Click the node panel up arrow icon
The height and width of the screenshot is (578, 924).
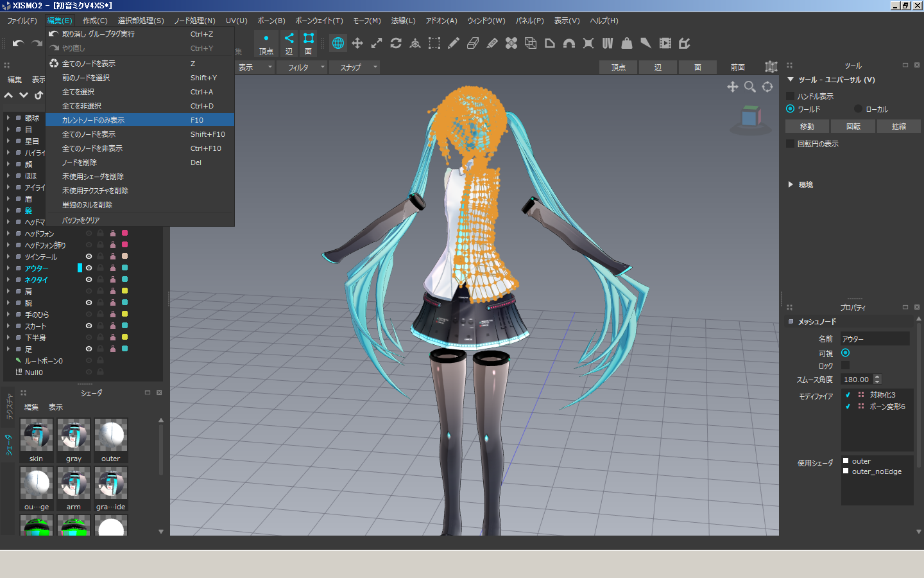tap(8, 95)
